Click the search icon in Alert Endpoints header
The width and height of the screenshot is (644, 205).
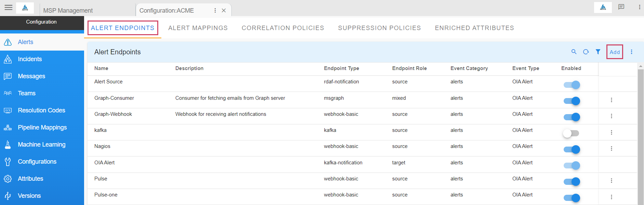(574, 52)
